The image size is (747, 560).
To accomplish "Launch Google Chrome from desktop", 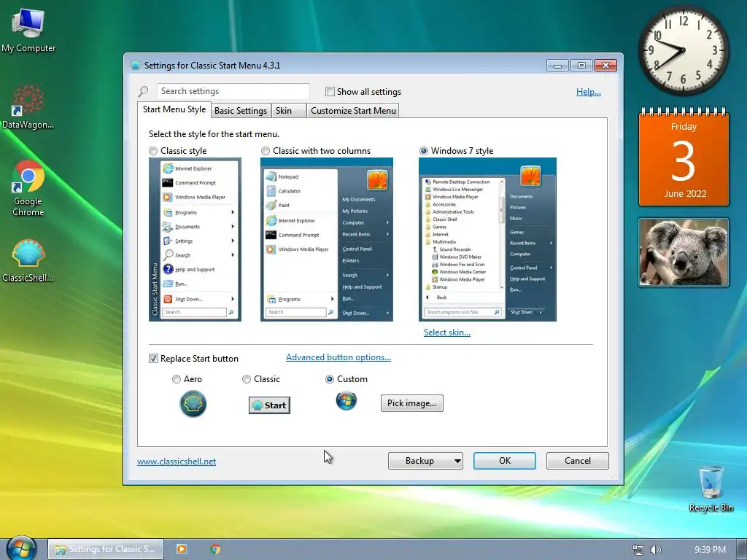I will tap(28, 188).
